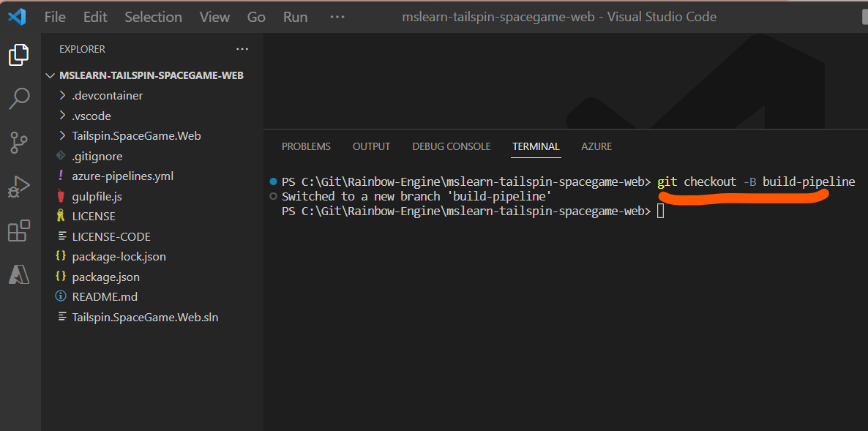Image resolution: width=868 pixels, height=431 pixels.
Task: Open the Run menu
Action: [295, 17]
